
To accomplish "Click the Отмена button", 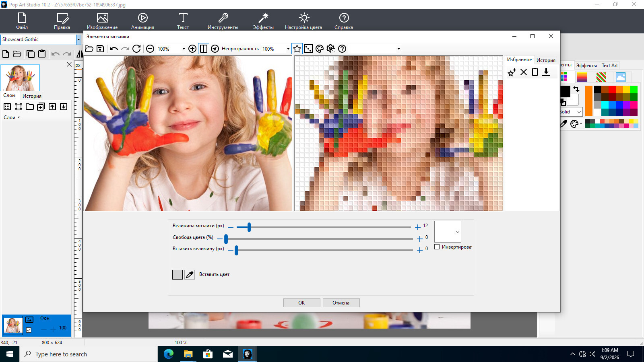I will 341,303.
